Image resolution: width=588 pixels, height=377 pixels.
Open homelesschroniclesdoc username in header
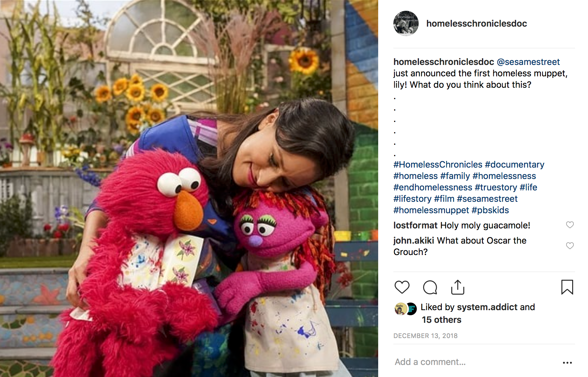point(476,23)
